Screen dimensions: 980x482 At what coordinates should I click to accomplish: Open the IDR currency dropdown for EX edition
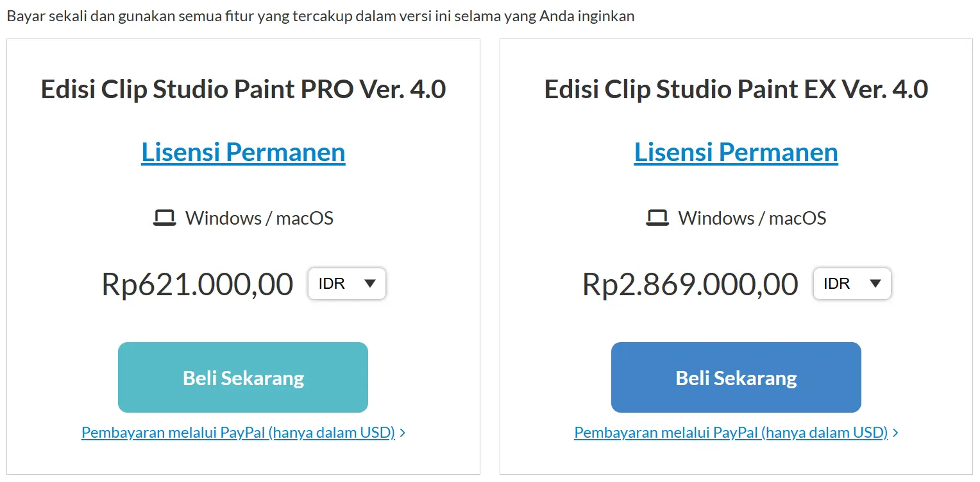click(852, 284)
